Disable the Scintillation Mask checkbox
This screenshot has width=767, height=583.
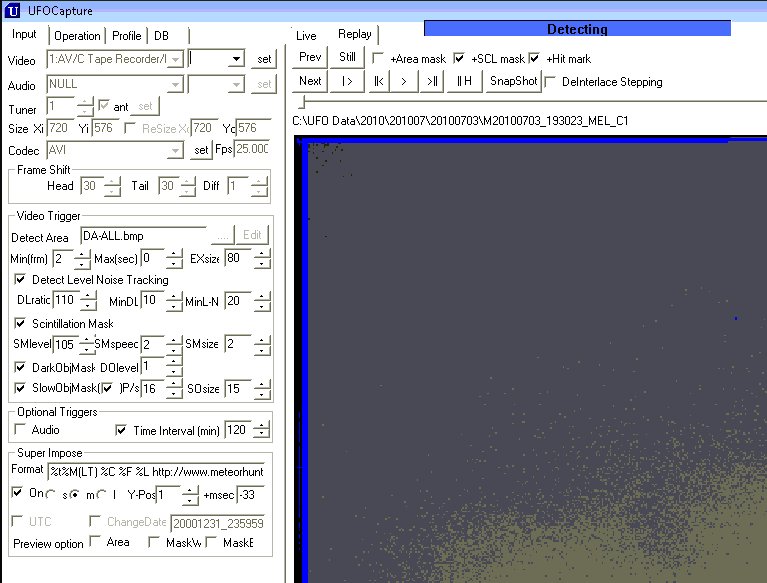[x=21, y=323]
